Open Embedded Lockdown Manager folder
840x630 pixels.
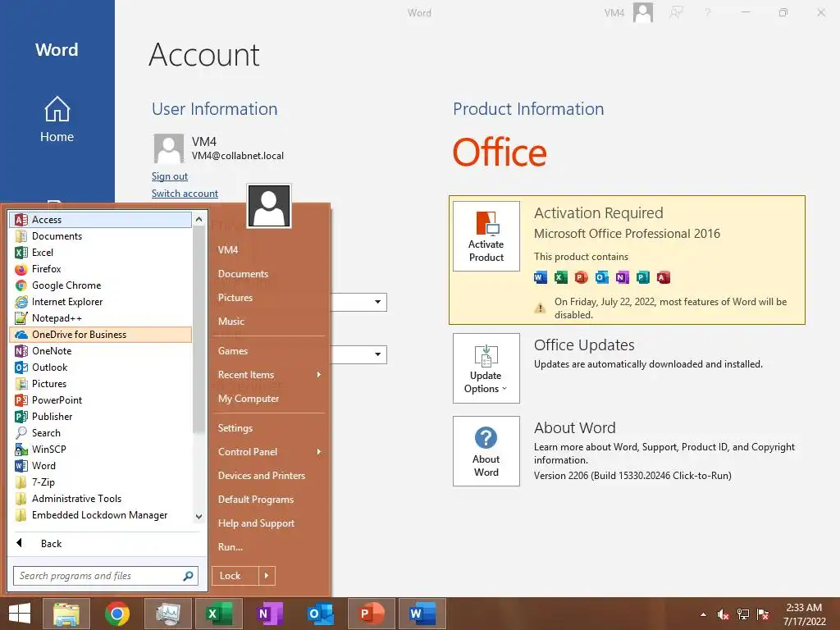[x=100, y=515]
